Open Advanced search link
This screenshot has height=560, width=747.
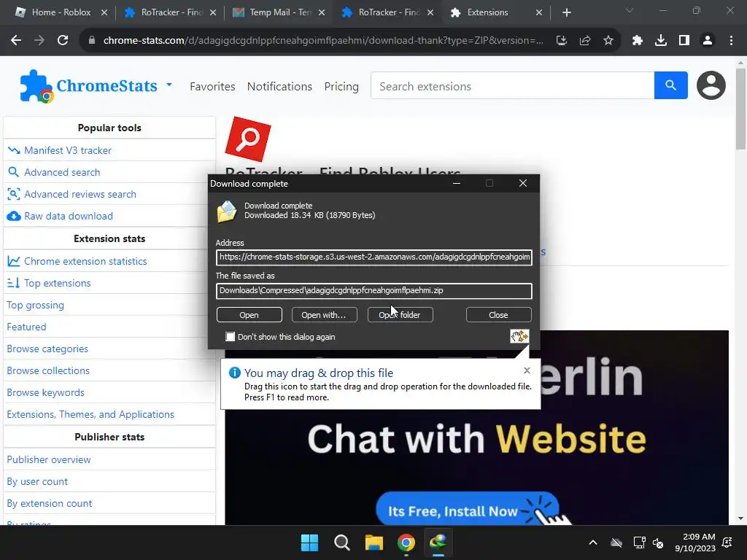[63, 172]
